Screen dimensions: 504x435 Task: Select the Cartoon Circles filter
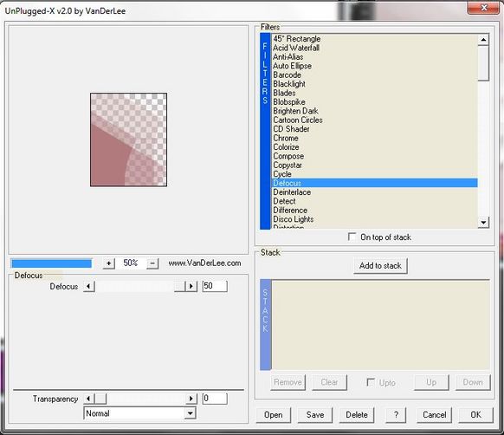374,120
